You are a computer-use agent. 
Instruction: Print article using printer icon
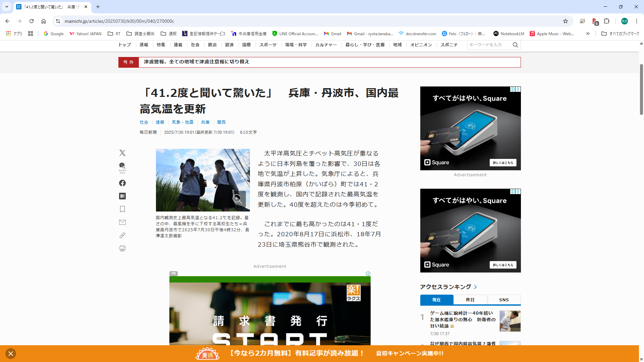click(122, 248)
